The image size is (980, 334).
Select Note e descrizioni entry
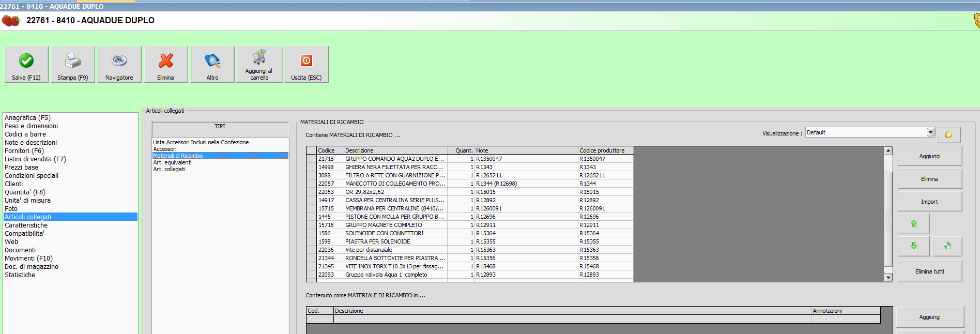(70, 143)
